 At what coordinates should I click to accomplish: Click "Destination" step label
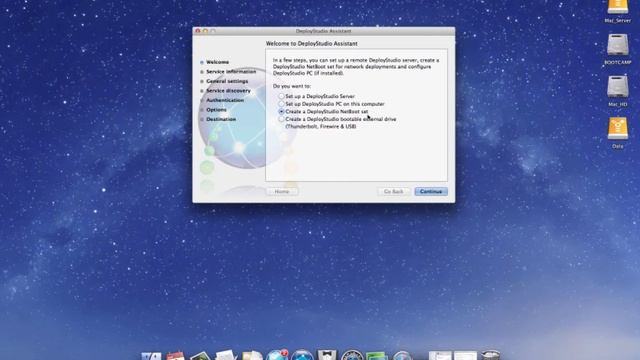(x=221, y=119)
